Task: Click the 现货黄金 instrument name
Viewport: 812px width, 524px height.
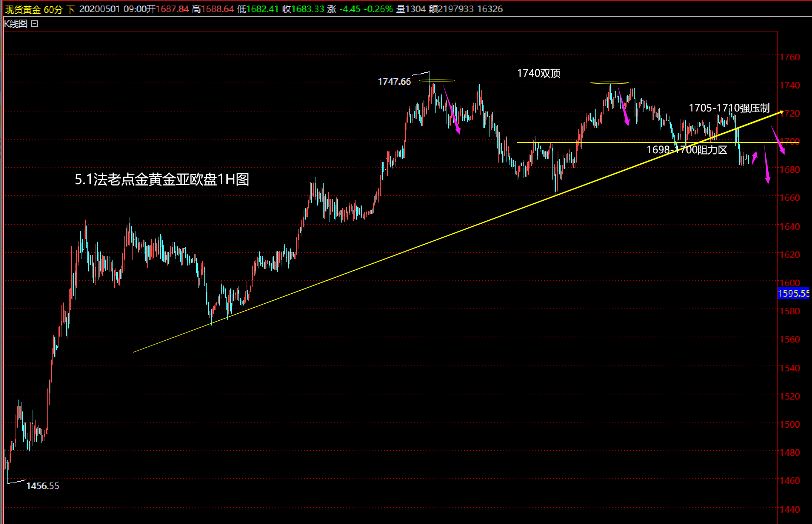Action: click(23, 9)
